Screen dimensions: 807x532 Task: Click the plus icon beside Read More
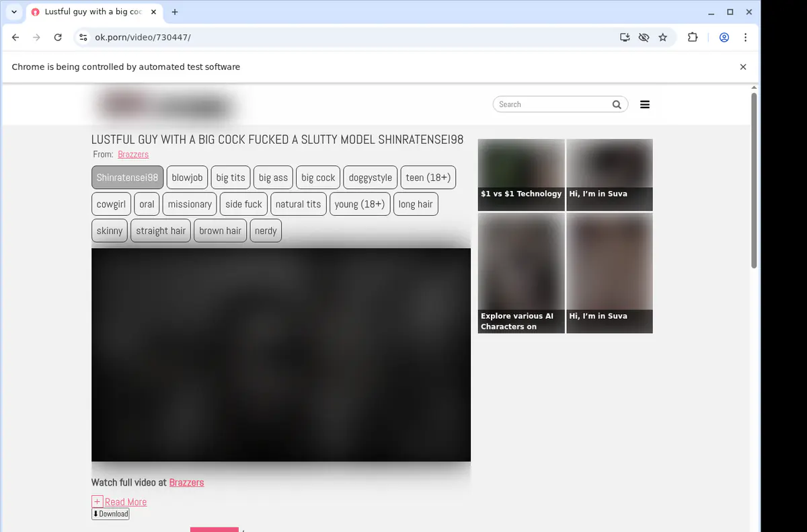97,501
